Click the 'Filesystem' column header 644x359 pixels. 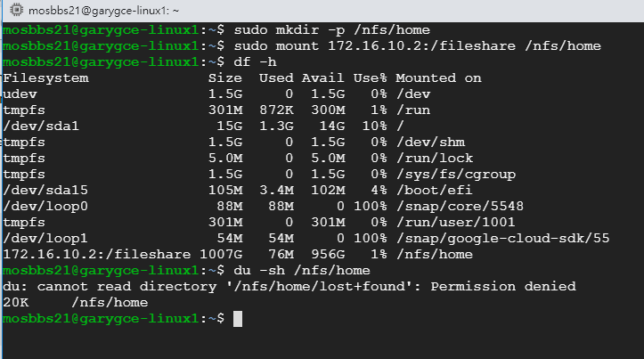45,78
